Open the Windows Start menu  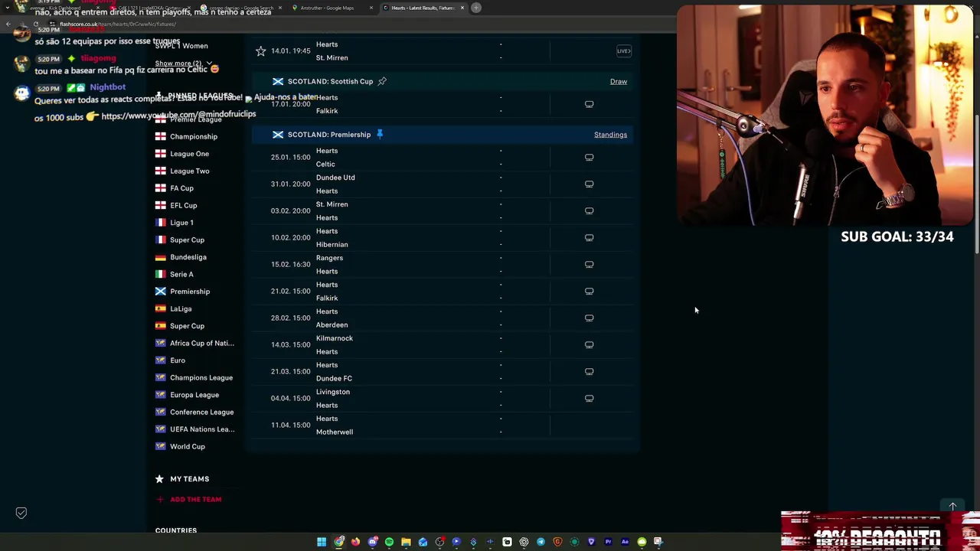pos(322,542)
